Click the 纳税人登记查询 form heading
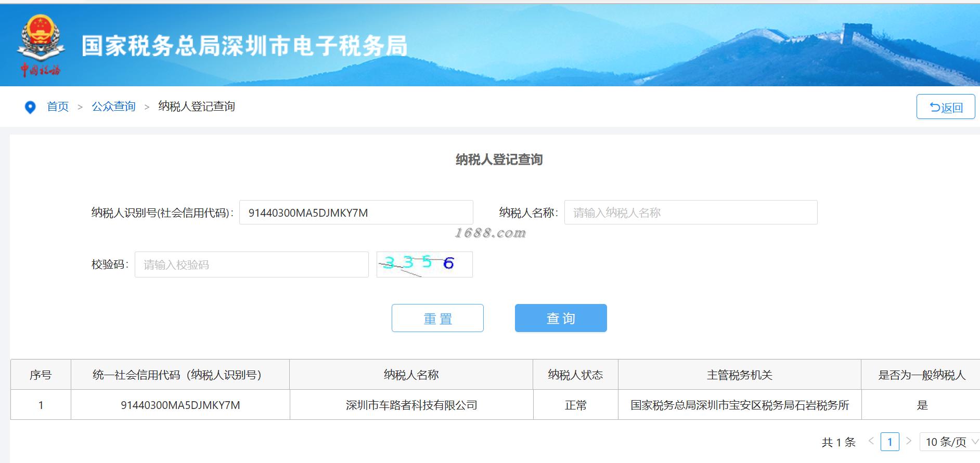 point(499,160)
